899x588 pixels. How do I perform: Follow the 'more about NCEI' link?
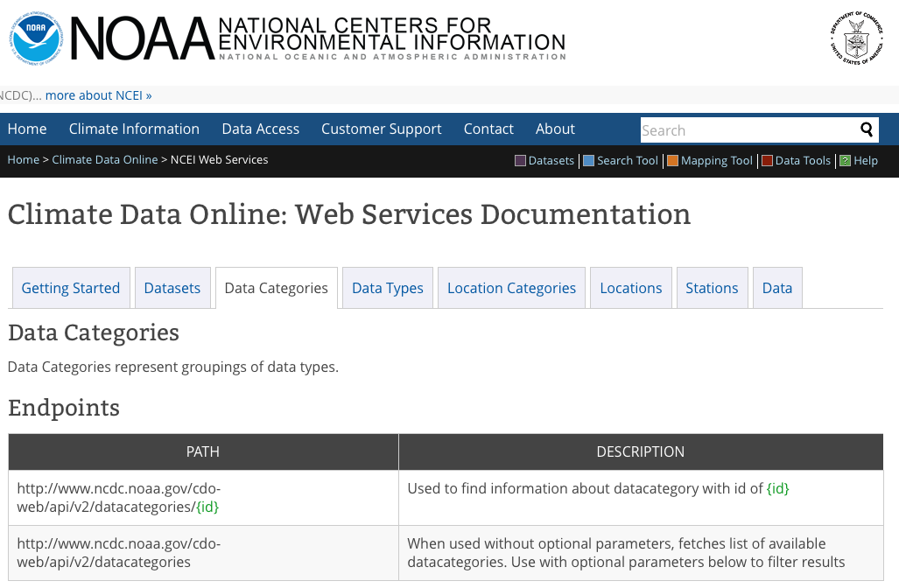click(x=98, y=94)
